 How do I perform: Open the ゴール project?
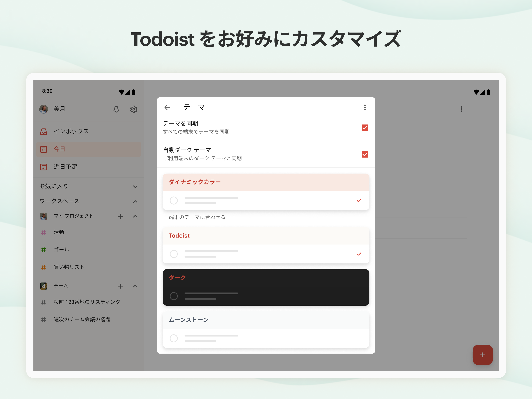(88, 250)
